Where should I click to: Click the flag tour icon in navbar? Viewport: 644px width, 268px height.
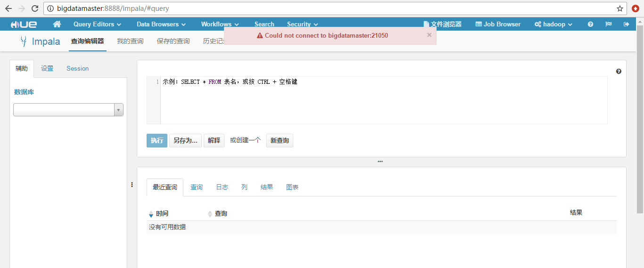(609, 24)
